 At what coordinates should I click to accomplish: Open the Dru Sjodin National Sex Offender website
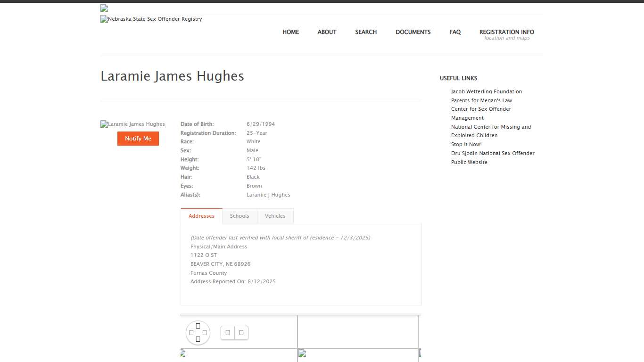coord(493,153)
